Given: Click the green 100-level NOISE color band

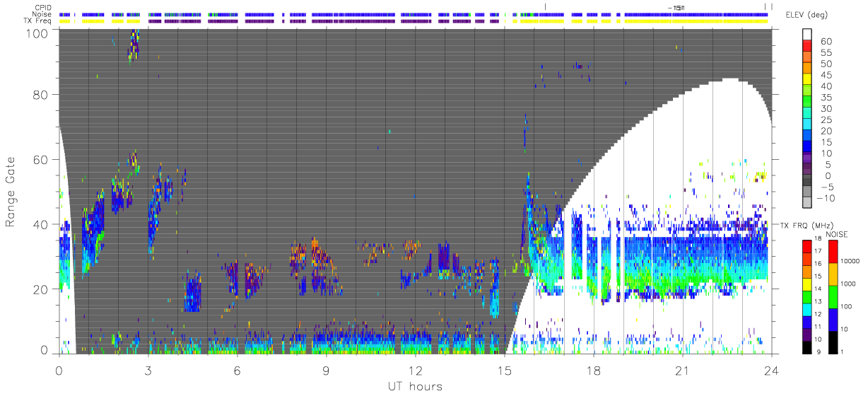Looking at the screenshot, I should pyautogui.click(x=835, y=296).
